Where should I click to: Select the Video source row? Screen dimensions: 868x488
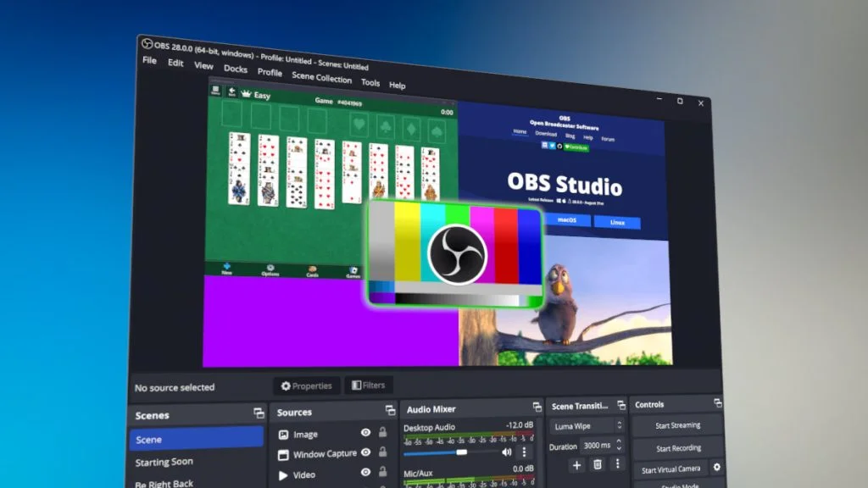(x=333, y=474)
